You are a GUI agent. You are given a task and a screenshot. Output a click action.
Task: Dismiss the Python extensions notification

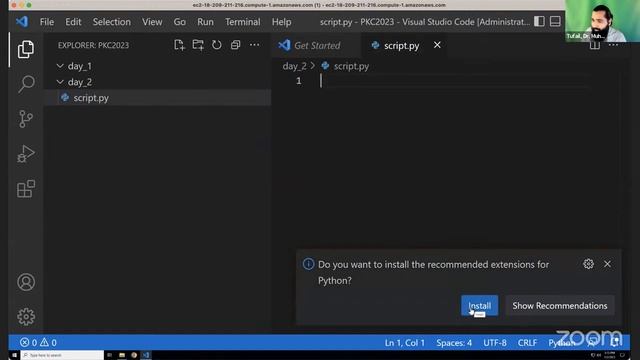[x=607, y=264]
